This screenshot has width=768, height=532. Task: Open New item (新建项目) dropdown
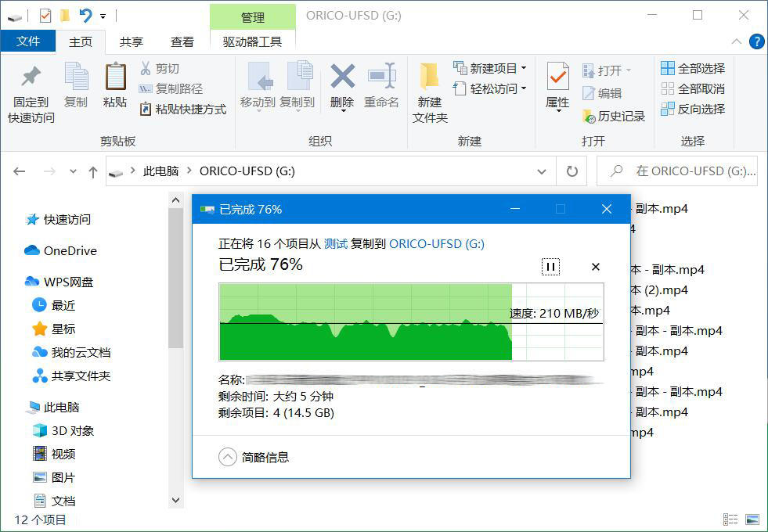[490, 68]
